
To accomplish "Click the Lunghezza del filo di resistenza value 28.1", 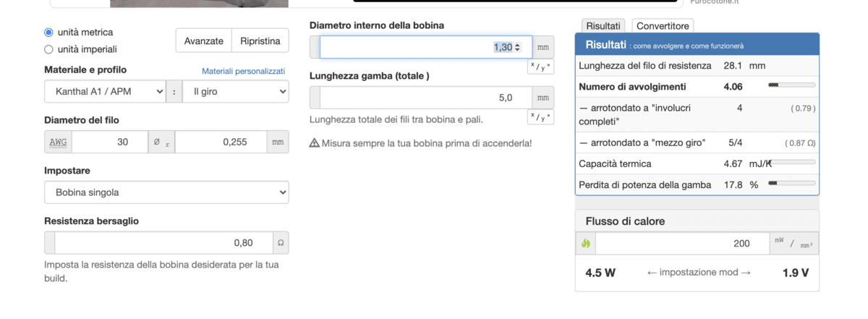I will 734,66.
